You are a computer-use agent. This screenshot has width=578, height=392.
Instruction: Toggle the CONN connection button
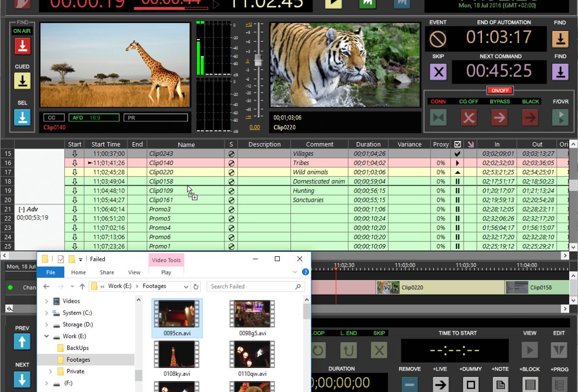coord(438,118)
